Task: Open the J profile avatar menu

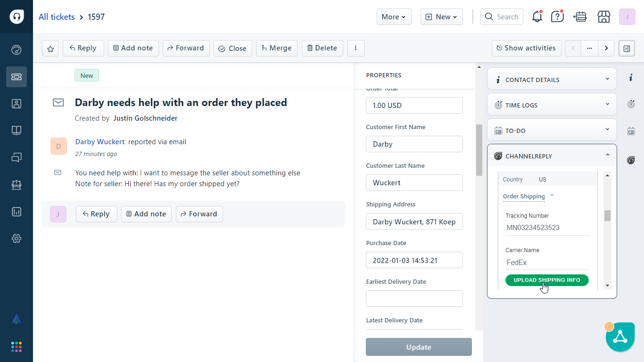Action: pos(627,16)
